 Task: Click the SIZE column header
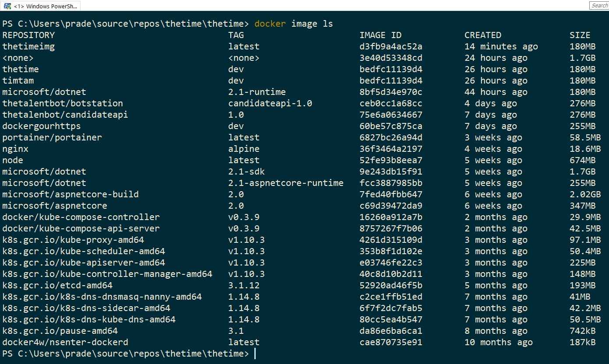tap(580, 35)
